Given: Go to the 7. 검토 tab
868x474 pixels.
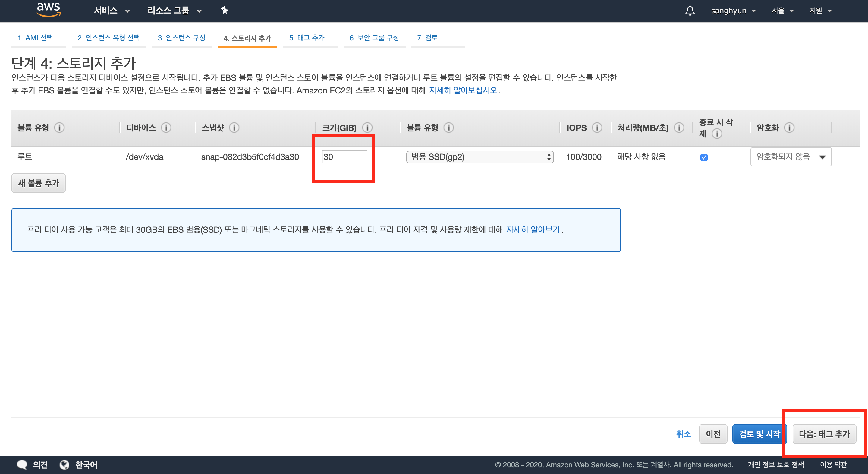Looking at the screenshot, I should pos(427,38).
